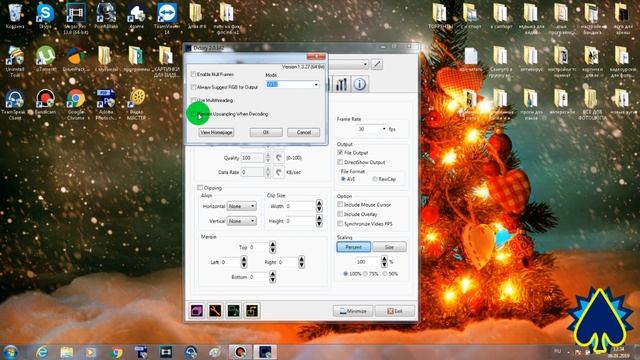Cancel the codec settings dialog

(x=304, y=132)
